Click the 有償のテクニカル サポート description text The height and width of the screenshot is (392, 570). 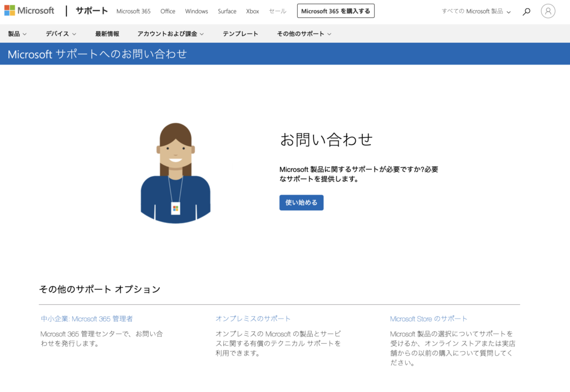(x=278, y=344)
